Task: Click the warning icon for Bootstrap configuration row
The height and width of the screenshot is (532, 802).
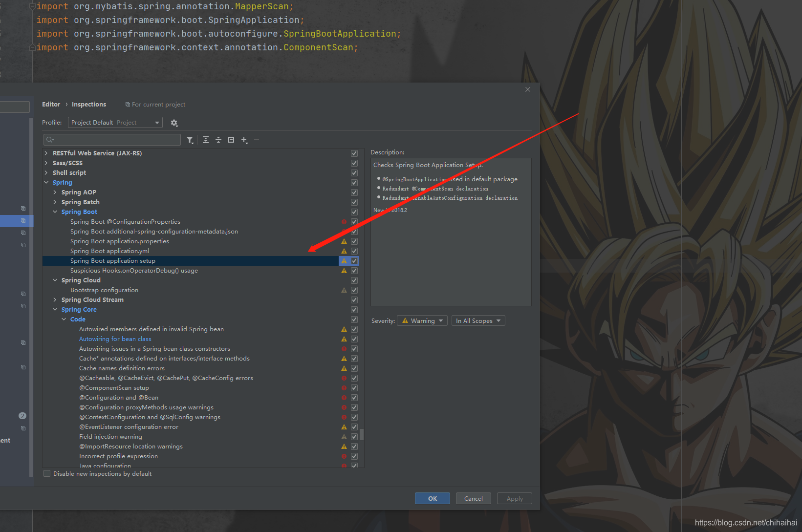Action: (344, 290)
